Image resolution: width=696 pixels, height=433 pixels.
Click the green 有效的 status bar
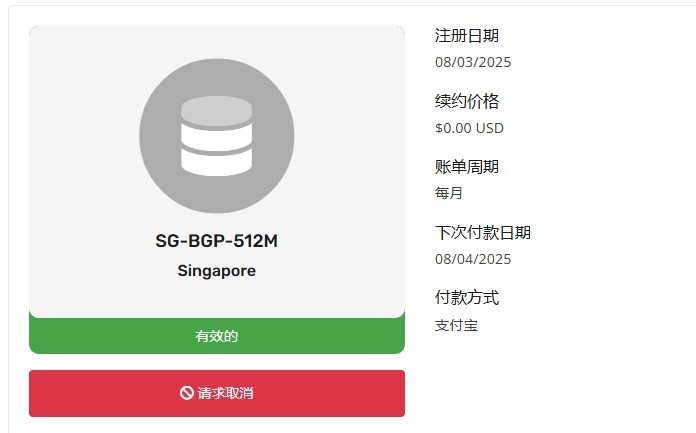(x=217, y=336)
